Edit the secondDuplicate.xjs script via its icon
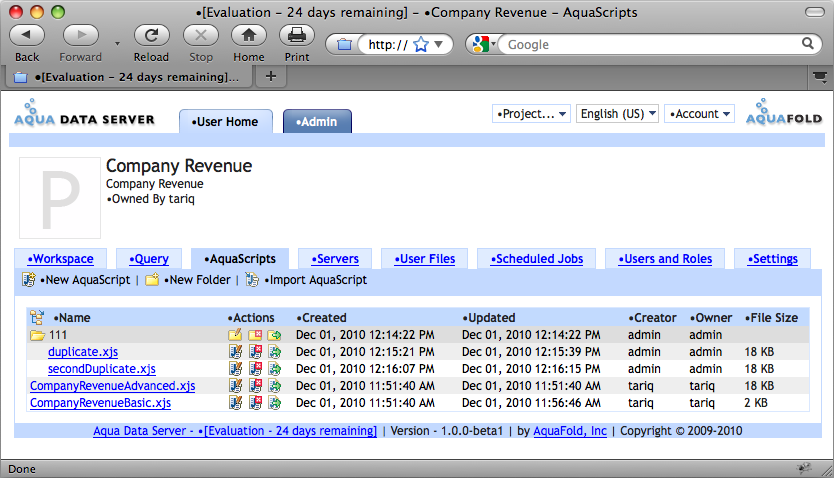The image size is (834, 478). coord(235,369)
